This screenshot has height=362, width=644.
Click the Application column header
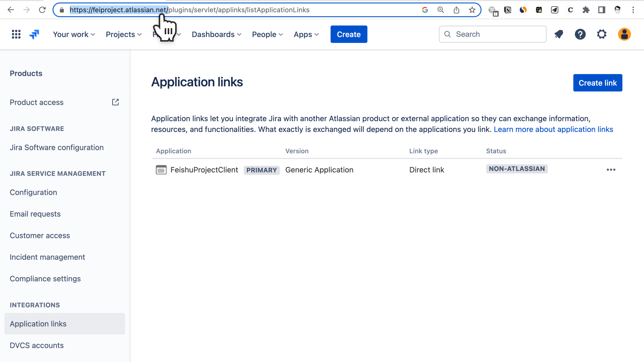point(173,151)
